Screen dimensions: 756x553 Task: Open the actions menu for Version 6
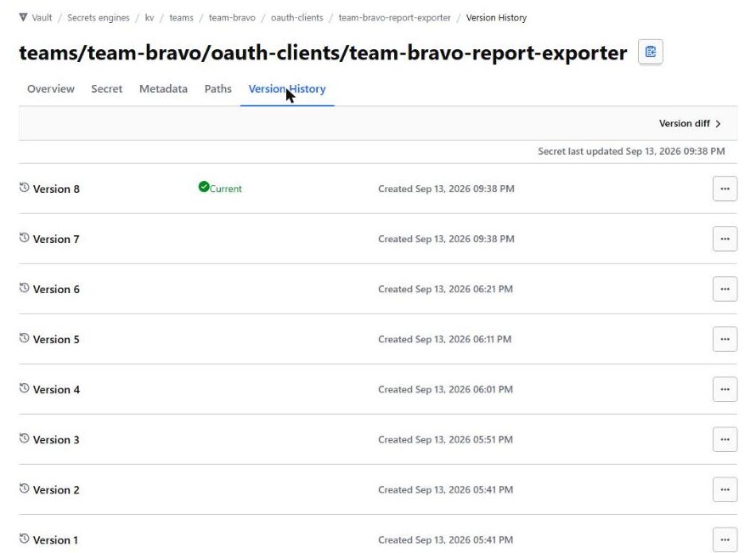[725, 289]
